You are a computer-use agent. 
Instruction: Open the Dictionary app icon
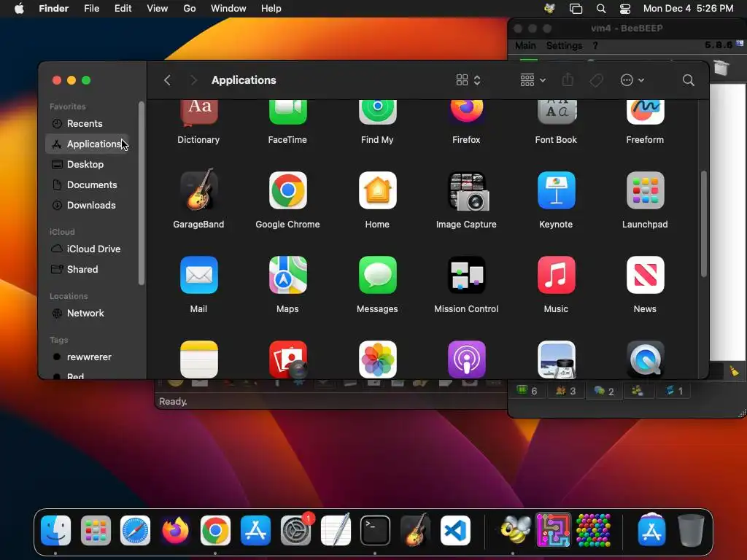tap(198, 113)
